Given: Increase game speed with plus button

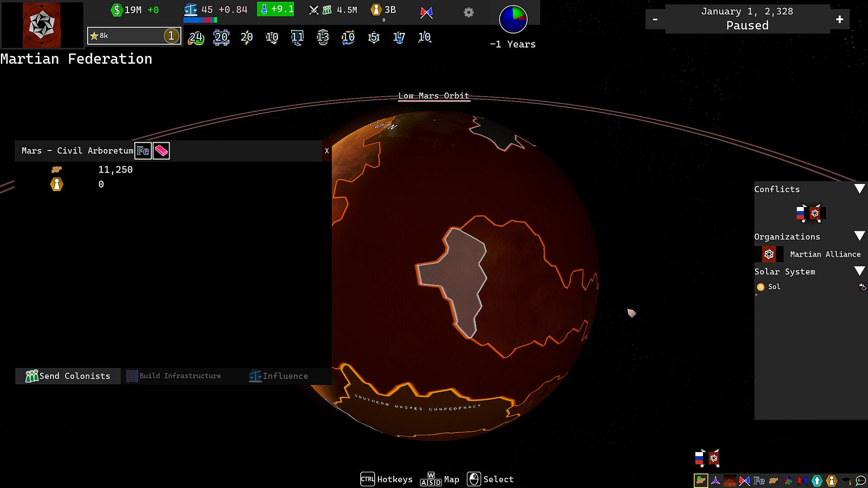Looking at the screenshot, I should click(x=840, y=19).
